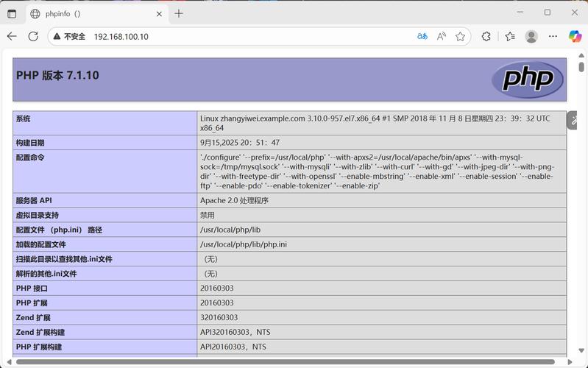Screen dimensions: 588x368
Task: Click the 配置文件 (php.ini) 路径 label
Action: [x=59, y=230]
